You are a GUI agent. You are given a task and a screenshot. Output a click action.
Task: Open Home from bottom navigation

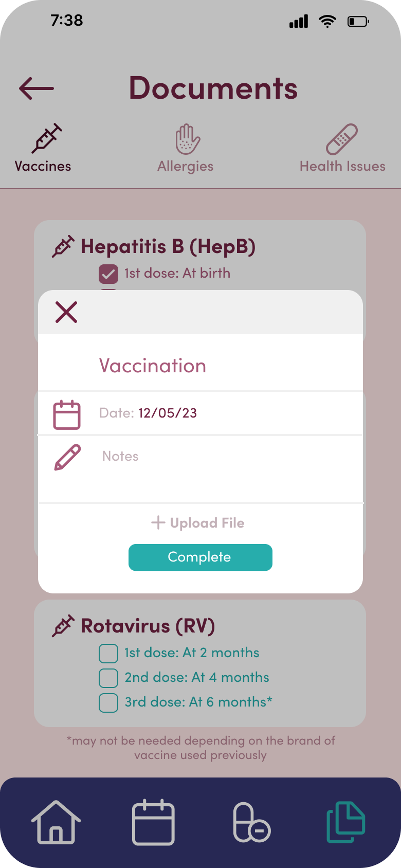click(56, 822)
